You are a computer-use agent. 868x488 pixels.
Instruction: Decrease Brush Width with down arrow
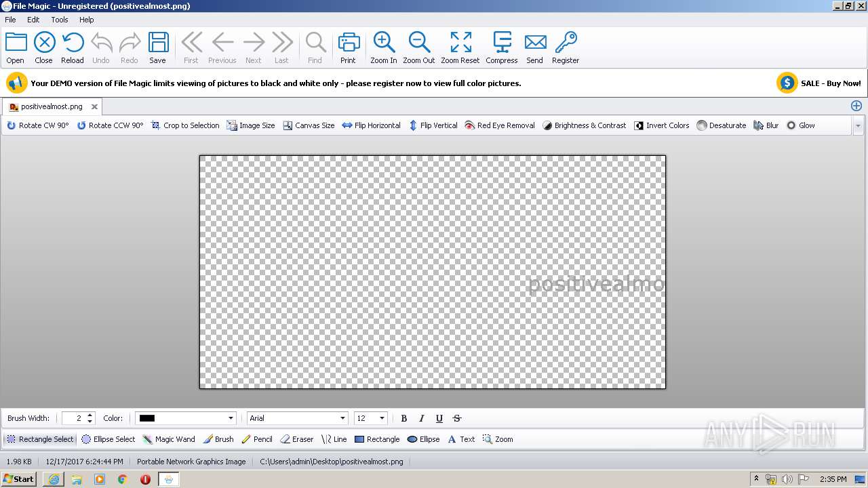(90, 422)
